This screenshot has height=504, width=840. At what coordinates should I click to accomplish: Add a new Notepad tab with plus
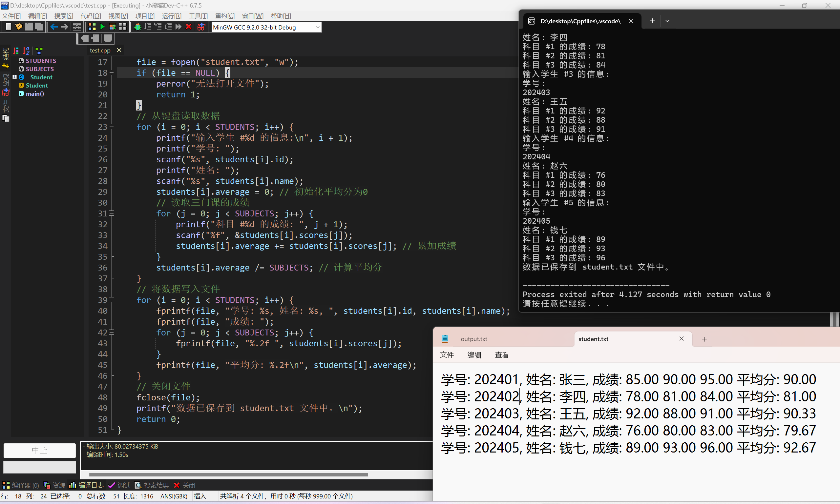(x=704, y=339)
